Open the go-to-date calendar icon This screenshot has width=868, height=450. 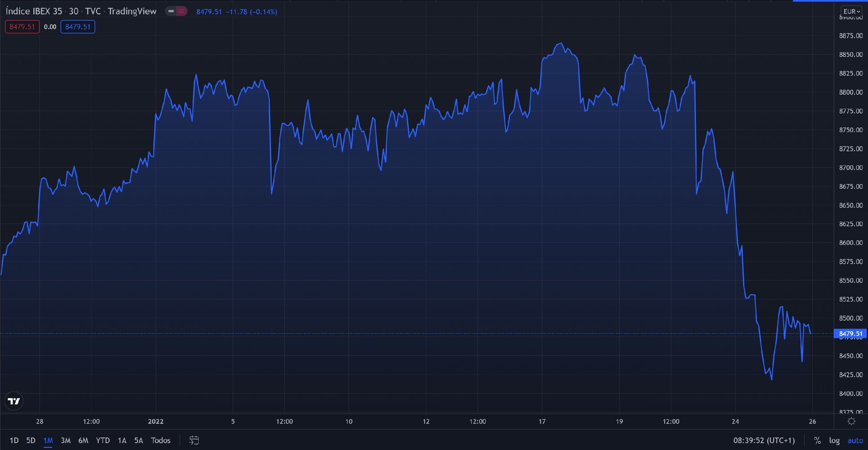click(194, 441)
